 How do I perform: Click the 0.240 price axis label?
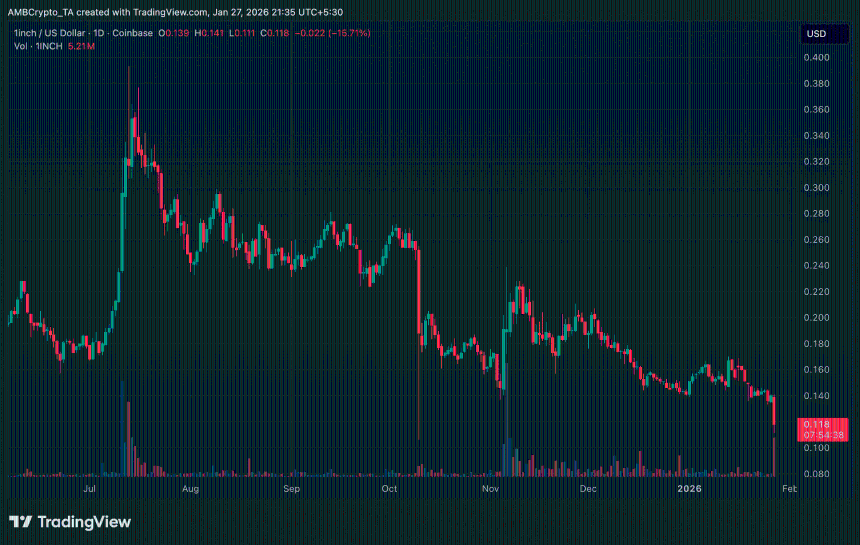pos(818,266)
